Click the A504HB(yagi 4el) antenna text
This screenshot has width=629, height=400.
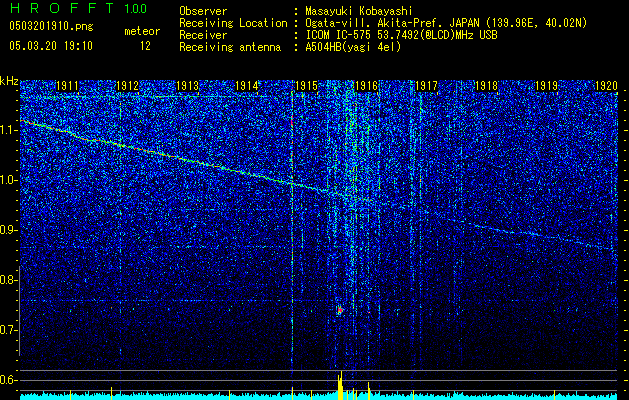[x=353, y=47]
